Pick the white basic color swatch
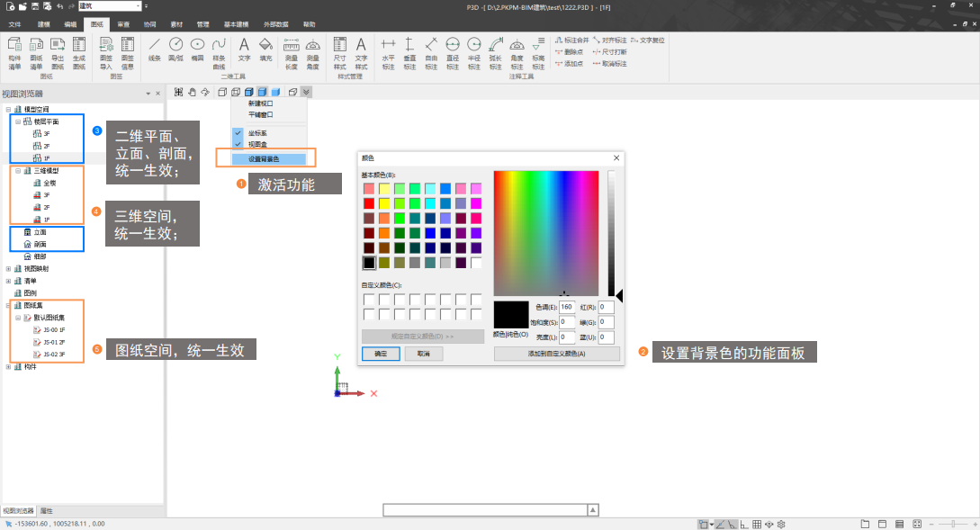980x530 pixels. (476, 263)
